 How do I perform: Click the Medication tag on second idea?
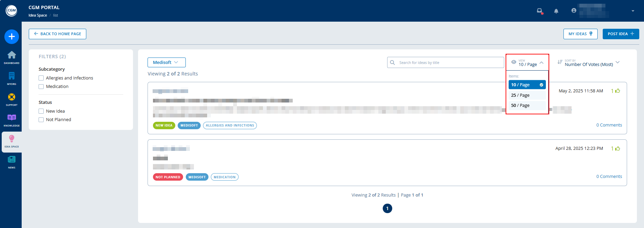tap(224, 177)
